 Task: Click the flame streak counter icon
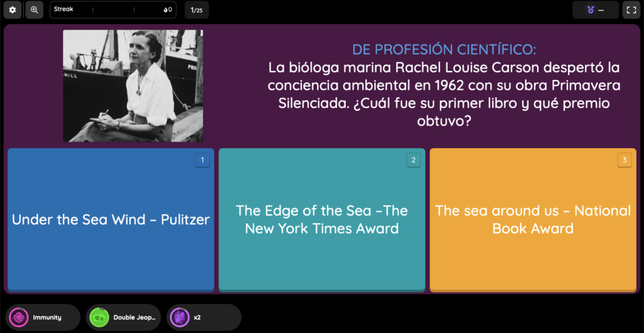(165, 10)
